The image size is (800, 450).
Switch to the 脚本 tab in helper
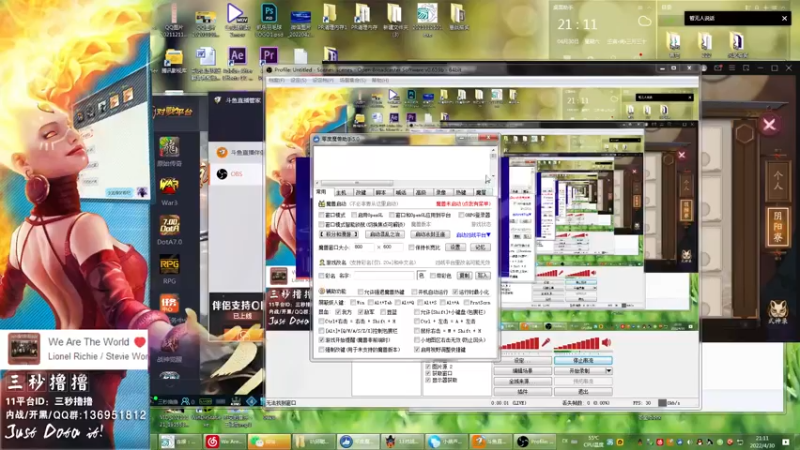pos(381,192)
